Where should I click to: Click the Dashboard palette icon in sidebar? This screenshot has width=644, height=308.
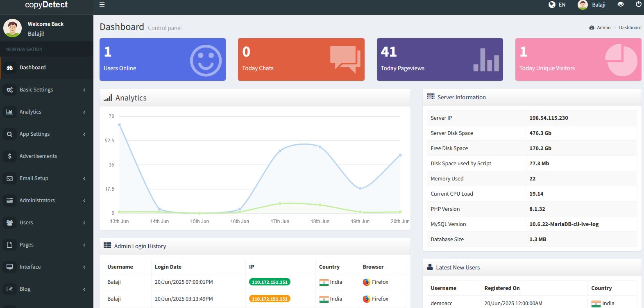(x=10, y=68)
